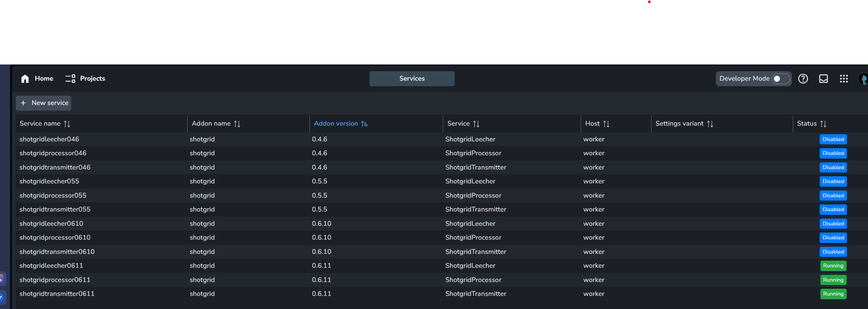Open the inbox notifications icon

[x=823, y=79]
